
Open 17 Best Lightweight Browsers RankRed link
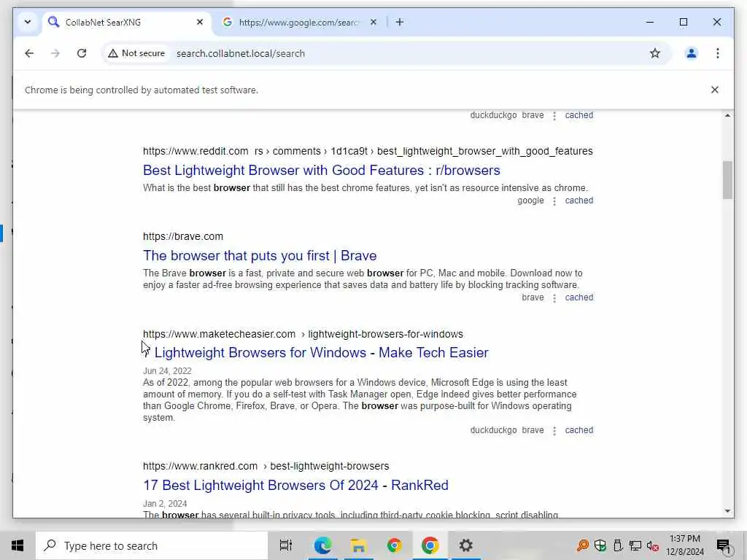(295, 485)
